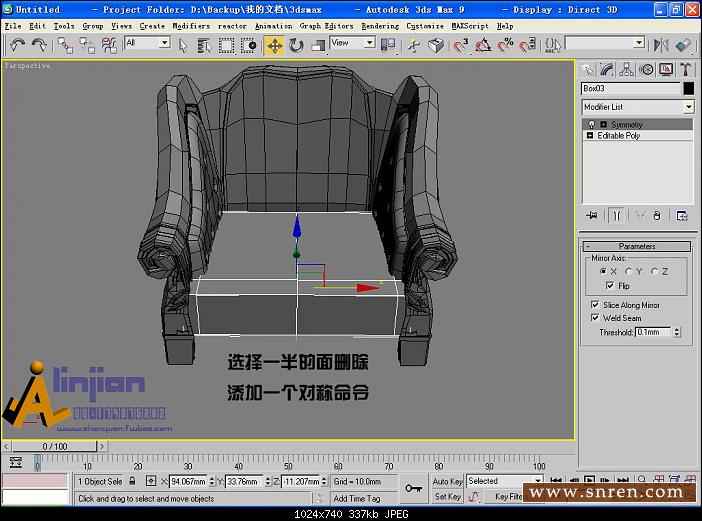
Task: Open the Modifier List dropdown
Action: (x=688, y=107)
